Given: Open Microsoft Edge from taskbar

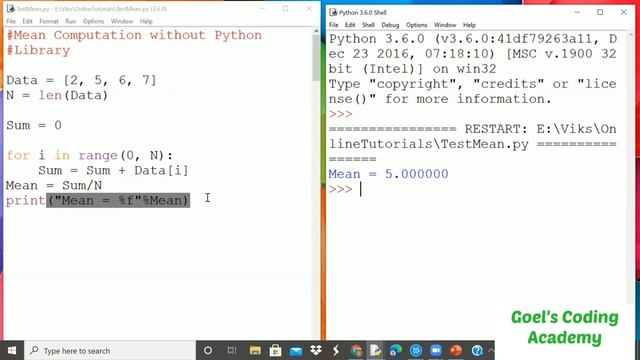Looking at the screenshot, I should click(x=396, y=351).
